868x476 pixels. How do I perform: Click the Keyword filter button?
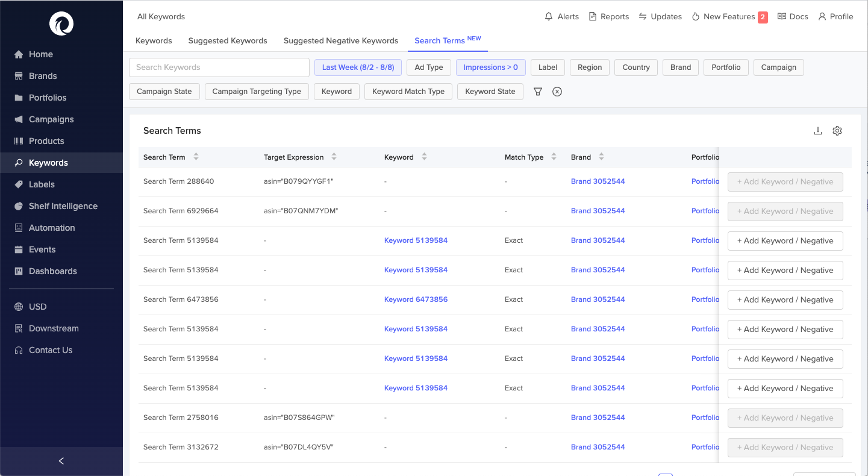tap(337, 92)
